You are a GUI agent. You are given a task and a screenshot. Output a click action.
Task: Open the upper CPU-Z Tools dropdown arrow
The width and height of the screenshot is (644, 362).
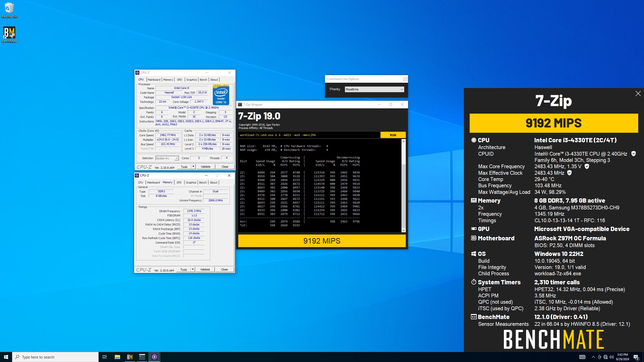[x=193, y=167]
